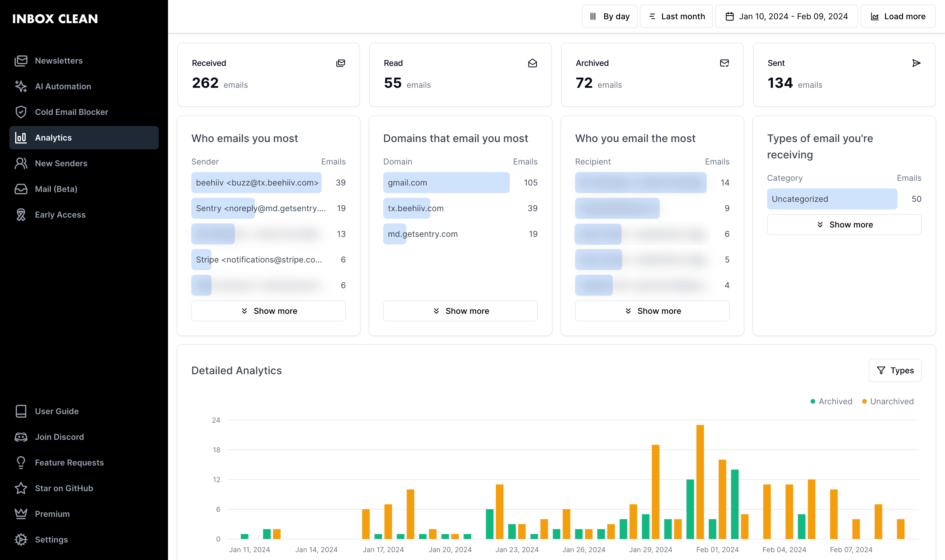Click the calendar icon in date range
The height and width of the screenshot is (560, 945).
tap(729, 17)
